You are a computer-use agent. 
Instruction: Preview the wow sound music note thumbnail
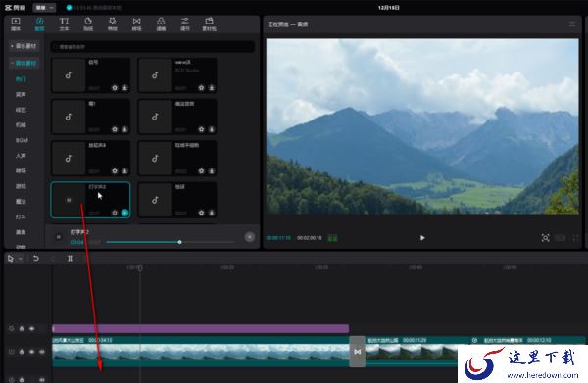pyautogui.click(x=155, y=75)
